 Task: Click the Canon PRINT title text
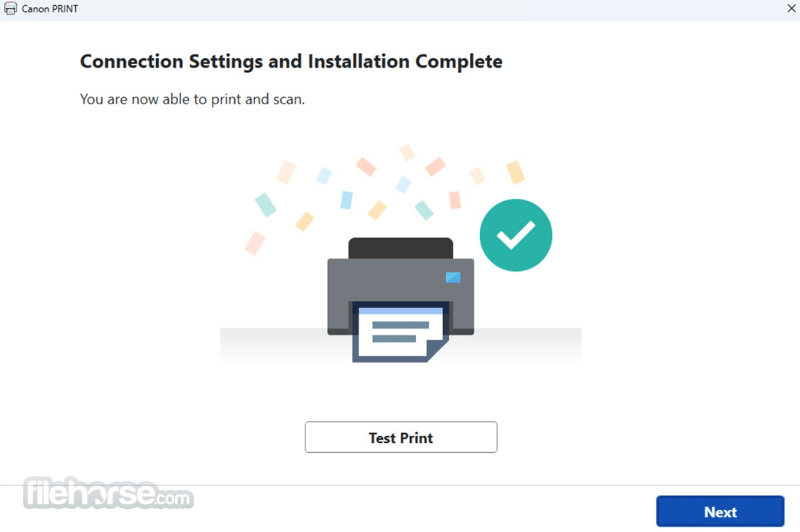click(x=50, y=8)
